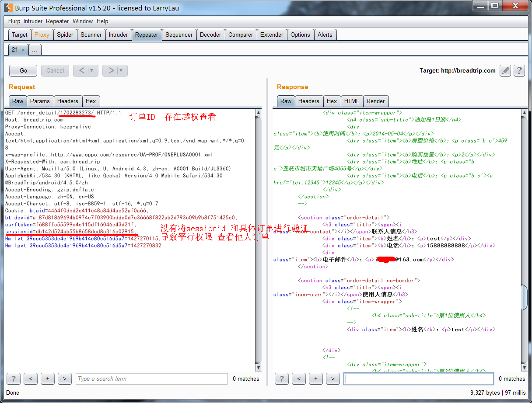Click the request search term field
The image size is (532, 403).
[151, 379]
